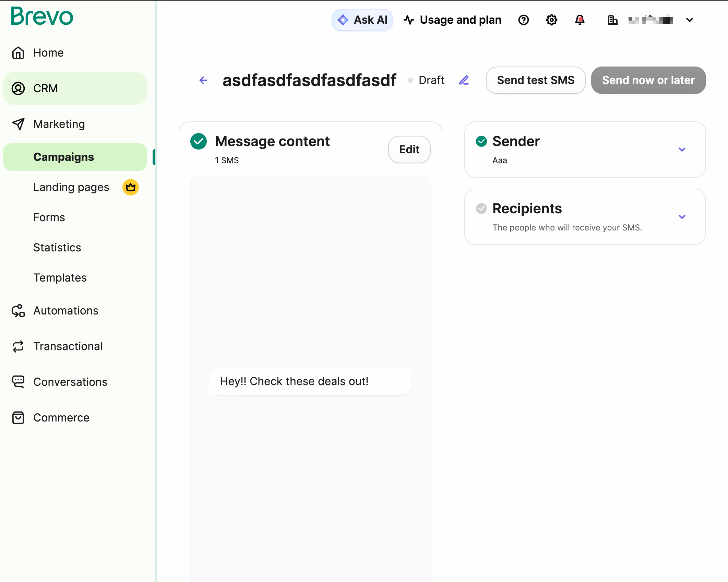Expand the Sender section chevron
Viewport: 728px width, 582px height.
[682, 150]
